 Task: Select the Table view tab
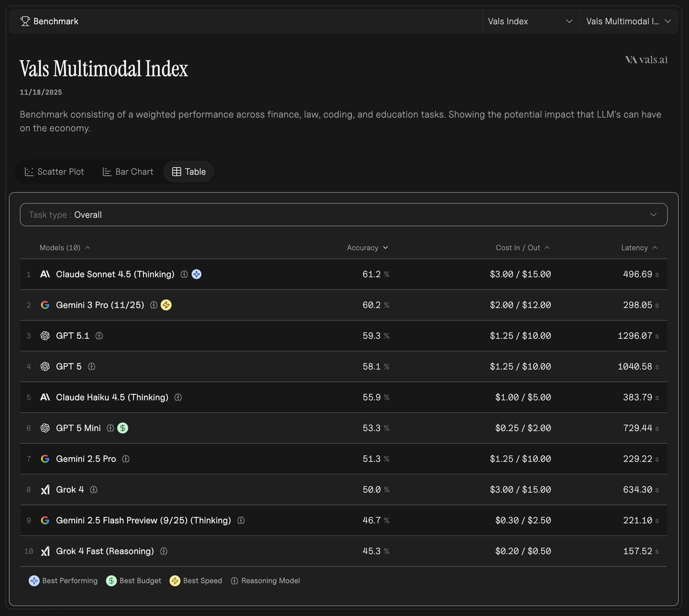click(188, 171)
